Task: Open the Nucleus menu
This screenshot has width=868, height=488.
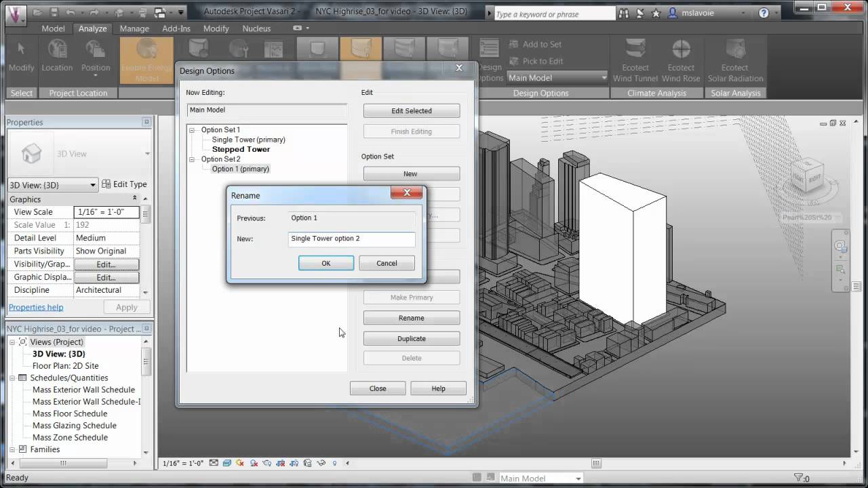Action: 256,28
